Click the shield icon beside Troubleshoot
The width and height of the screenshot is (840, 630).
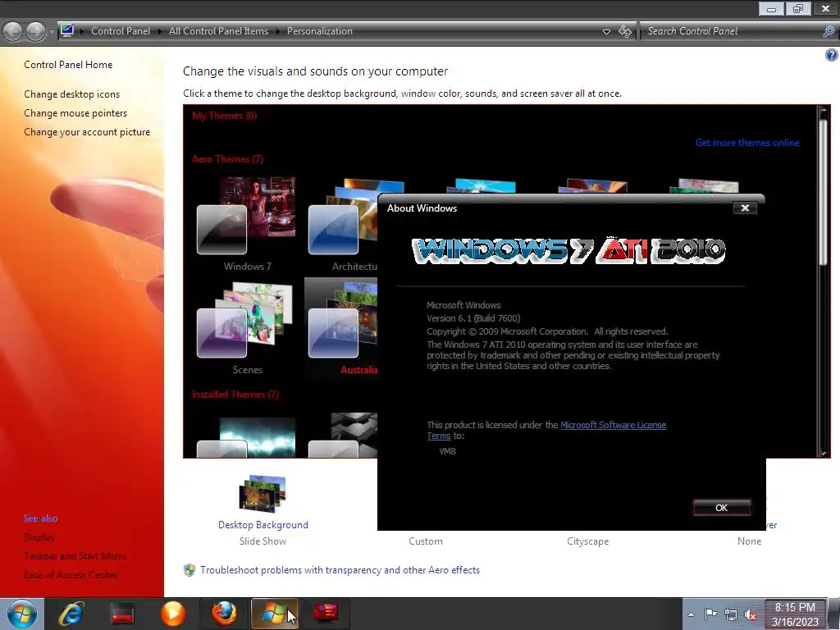189,570
